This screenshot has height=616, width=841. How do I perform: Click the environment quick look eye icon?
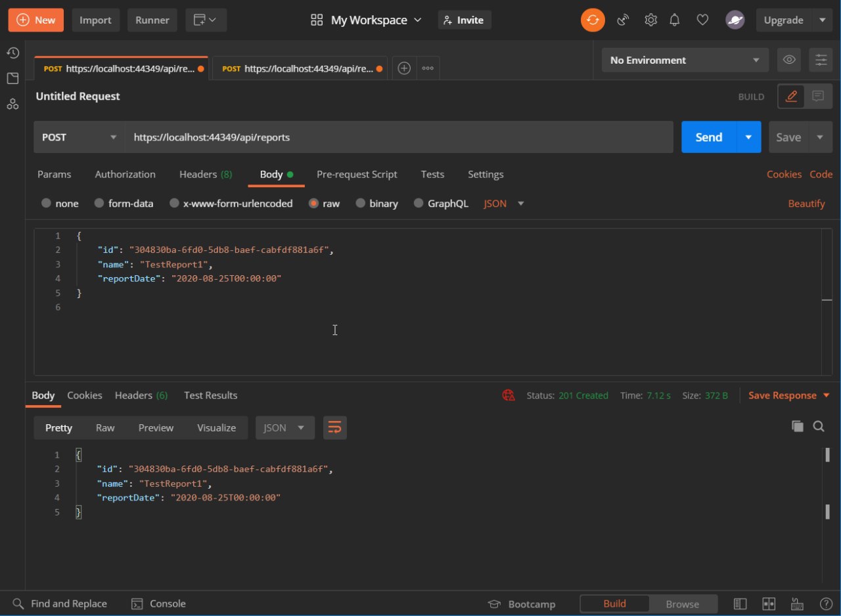(789, 60)
